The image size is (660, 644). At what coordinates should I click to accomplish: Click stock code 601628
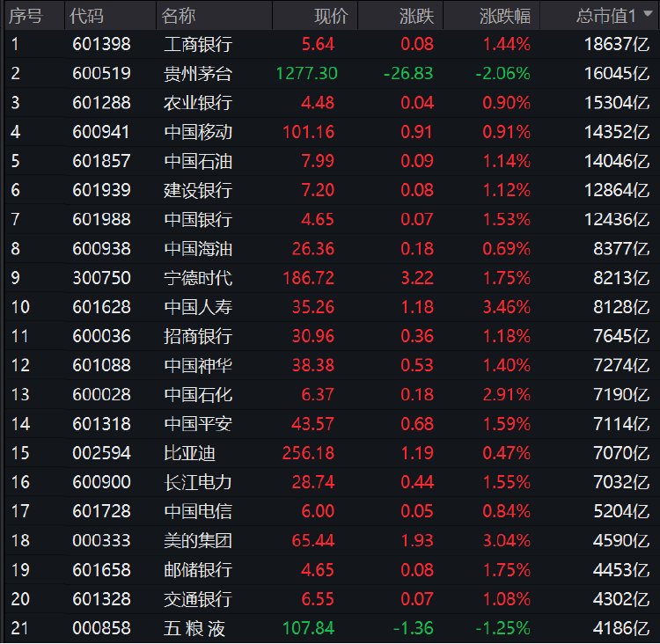click(101, 307)
